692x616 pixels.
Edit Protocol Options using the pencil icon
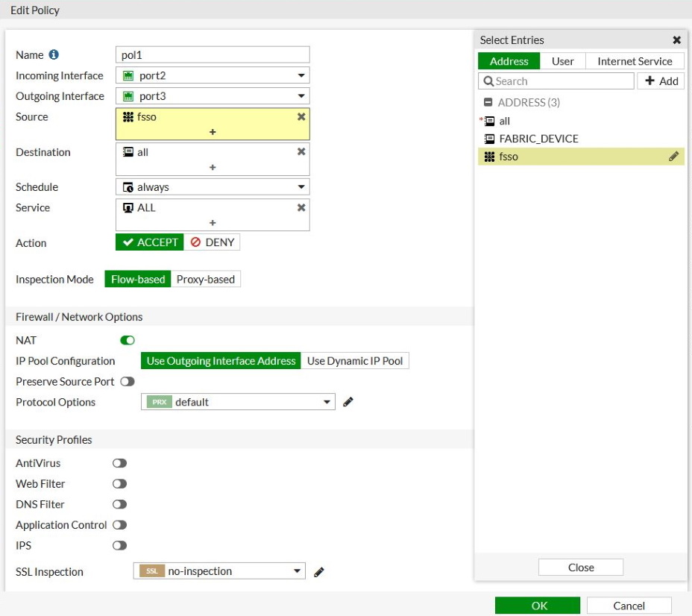347,402
